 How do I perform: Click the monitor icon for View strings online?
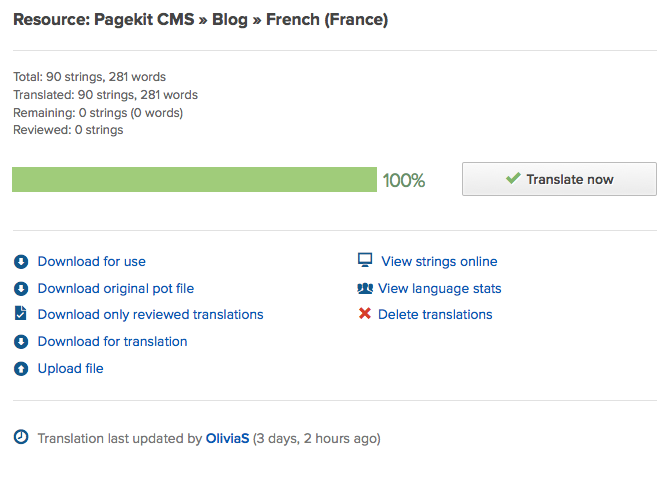pyautogui.click(x=365, y=261)
